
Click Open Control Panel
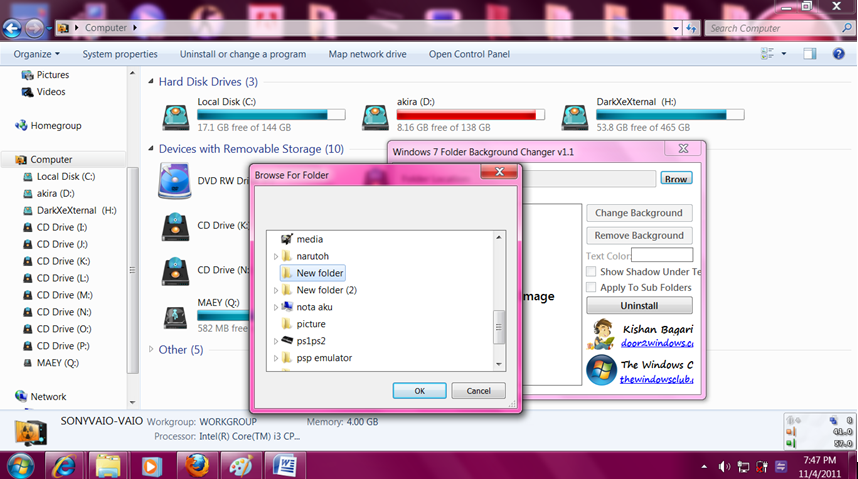coord(469,54)
